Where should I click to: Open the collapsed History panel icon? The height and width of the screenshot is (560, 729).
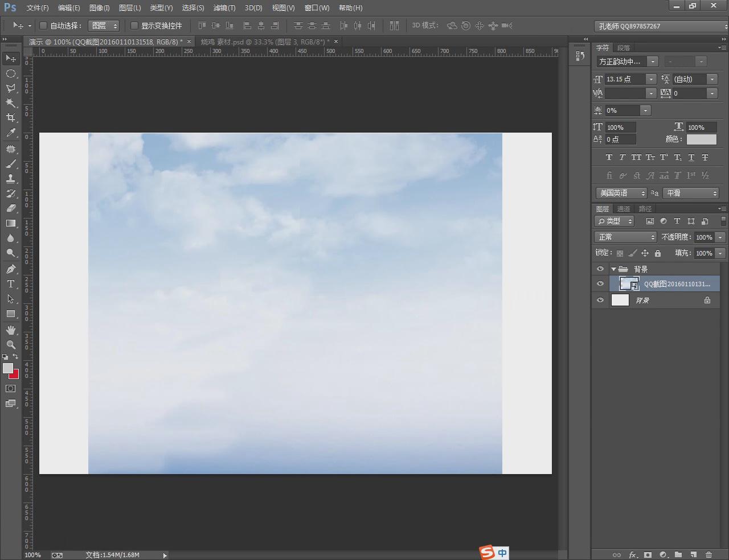(580, 56)
